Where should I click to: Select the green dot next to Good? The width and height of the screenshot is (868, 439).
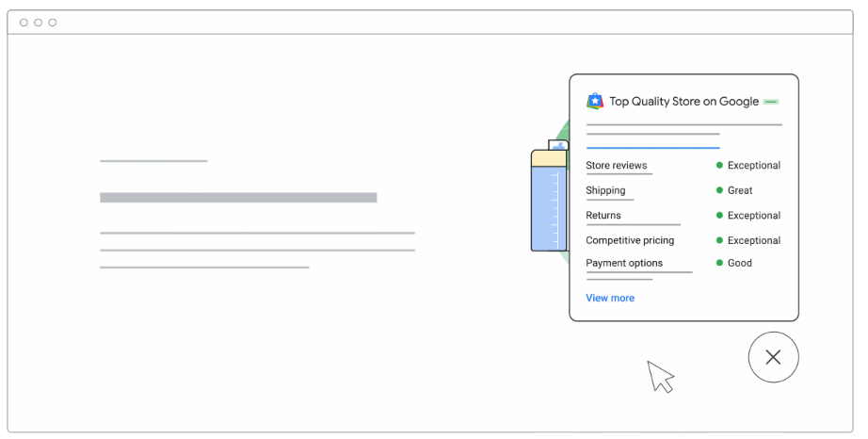(x=719, y=263)
